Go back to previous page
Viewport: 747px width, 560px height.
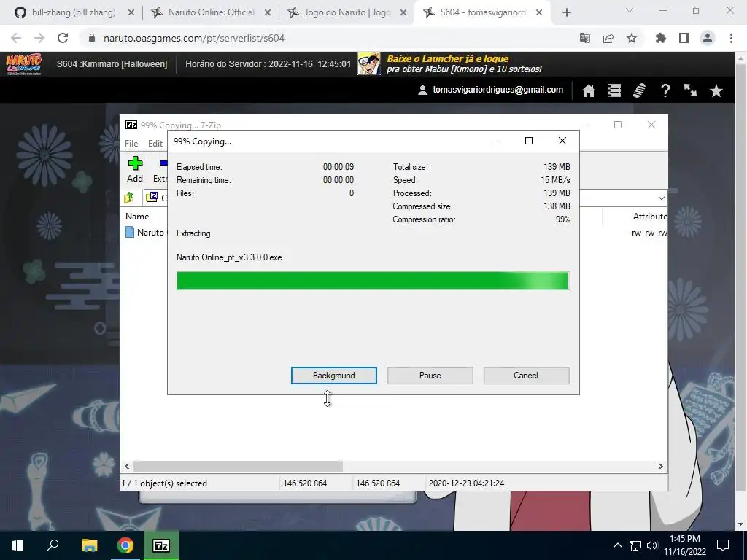coord(16,38)
